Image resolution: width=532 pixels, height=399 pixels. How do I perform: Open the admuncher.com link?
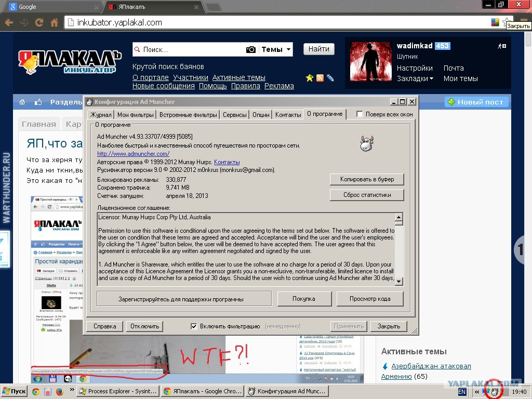point(133,154)
